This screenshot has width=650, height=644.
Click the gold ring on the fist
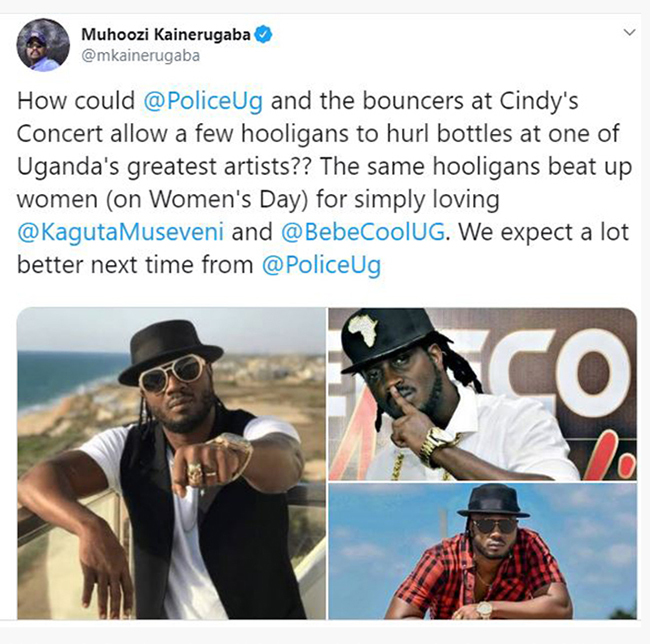pos(195,472)
